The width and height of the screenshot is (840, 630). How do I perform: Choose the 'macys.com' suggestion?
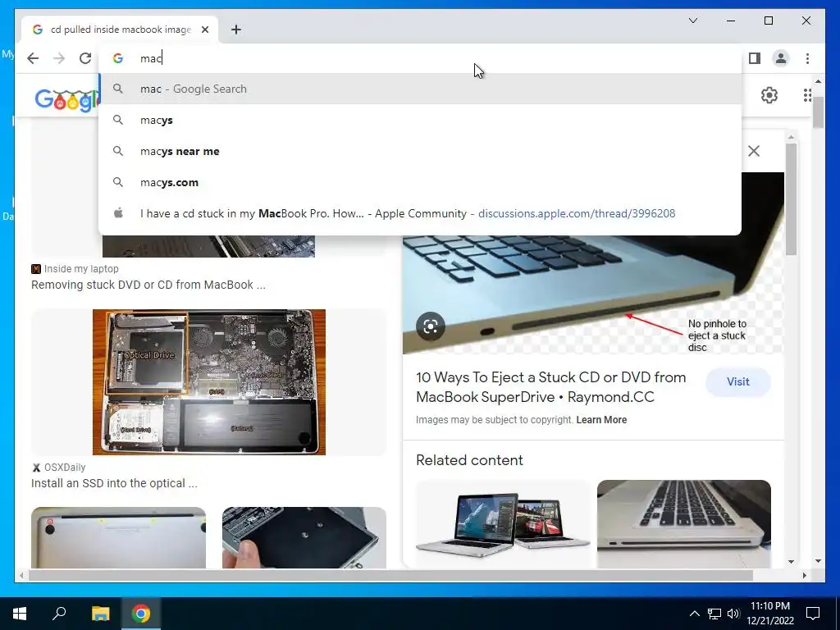tap(420, 182)
